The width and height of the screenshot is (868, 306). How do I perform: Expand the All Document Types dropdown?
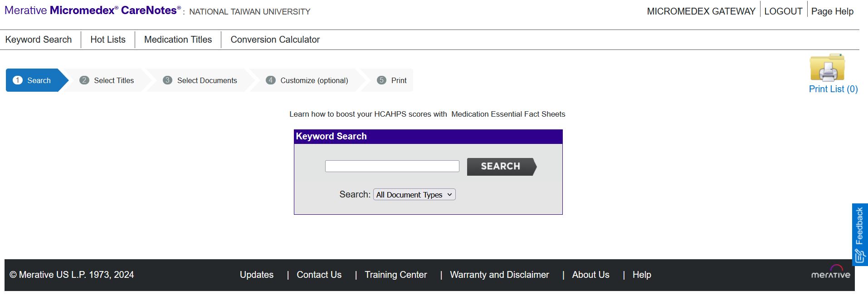click(x=414, y=195)
